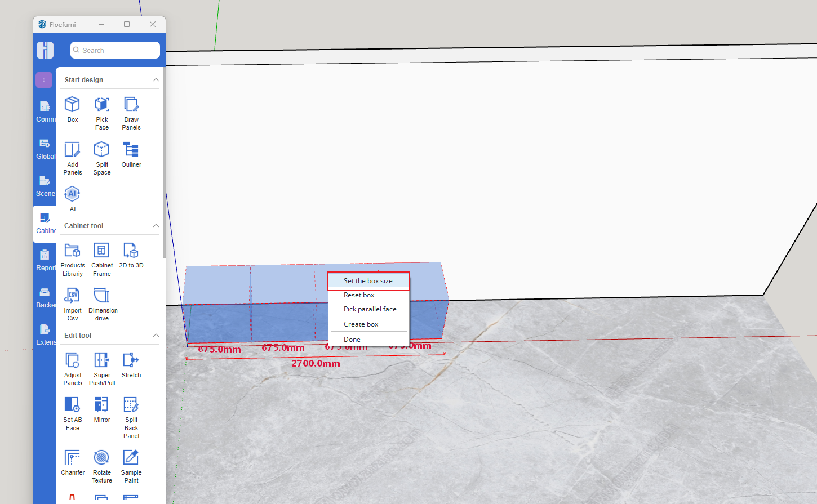Select the Cabinet Frame tool
Screen dimensions: 817x504
tap(101, 251)
